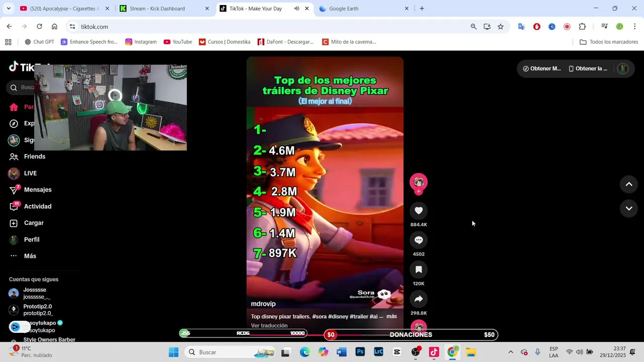Go to the next video arrow
Viewport: 644px width, 362px height.
click(x=629, y=208)
